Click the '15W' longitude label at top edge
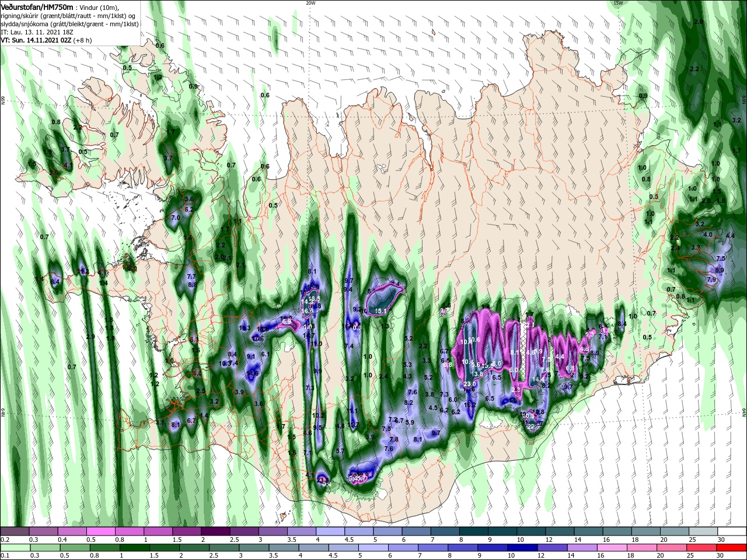The height and width of the screenshot is (560, 747). click(x=618, y=3)
